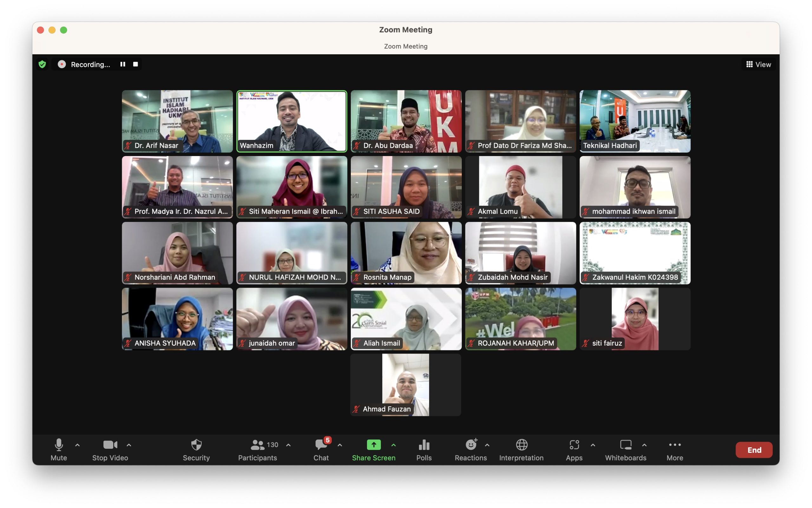Click the green Share Screen icon

click(373, 445)
